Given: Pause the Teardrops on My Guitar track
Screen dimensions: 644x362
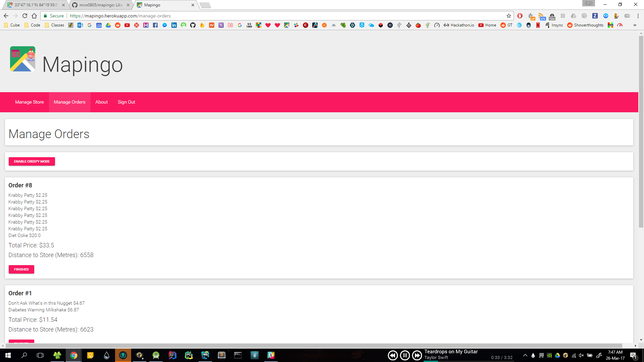Looking at the screenshot, I should (405, 355).
